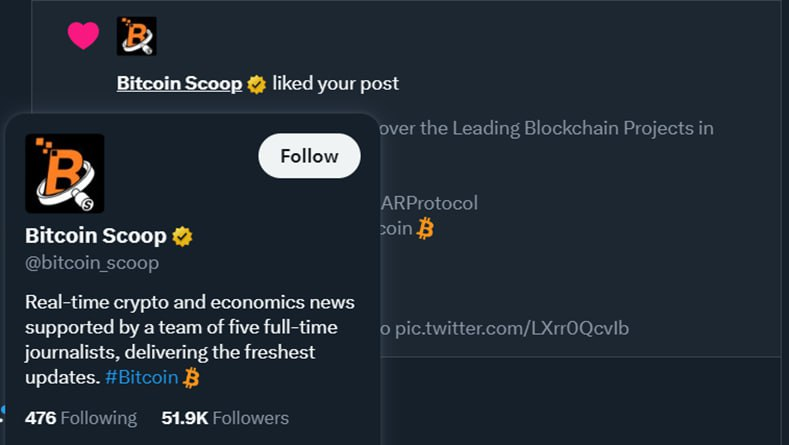Click the gold verified badge beside notification name

(x=257, y=84)
